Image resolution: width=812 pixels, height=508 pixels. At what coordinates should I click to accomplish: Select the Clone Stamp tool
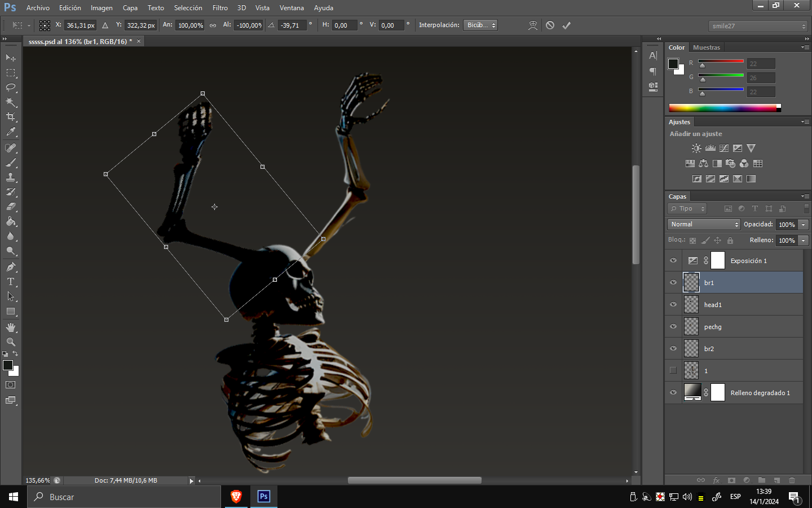[11, 177]
